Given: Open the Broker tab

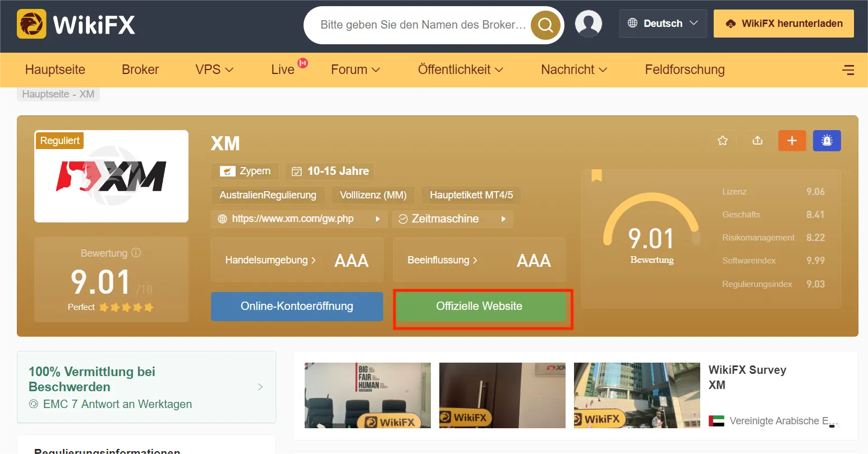Looking at the screenshot, I should pyautogui.click(x=140, y=70).
